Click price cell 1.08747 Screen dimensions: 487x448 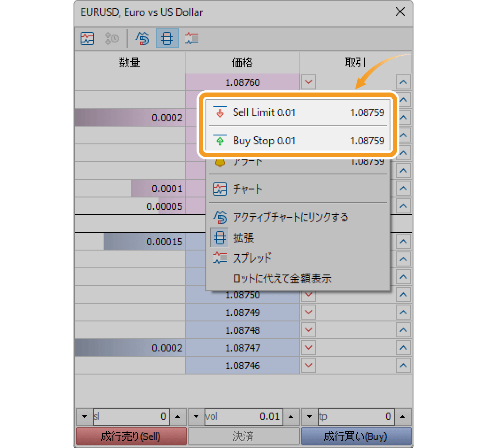point(242,348)
